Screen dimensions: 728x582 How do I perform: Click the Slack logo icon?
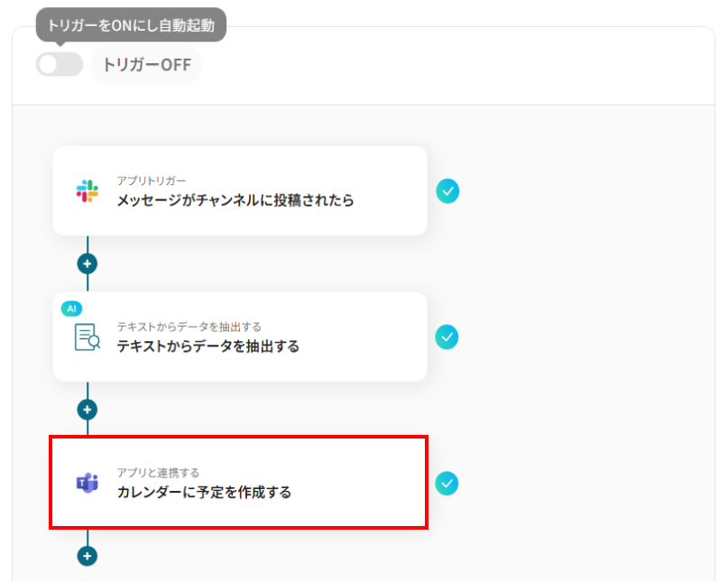pos(88,191)
